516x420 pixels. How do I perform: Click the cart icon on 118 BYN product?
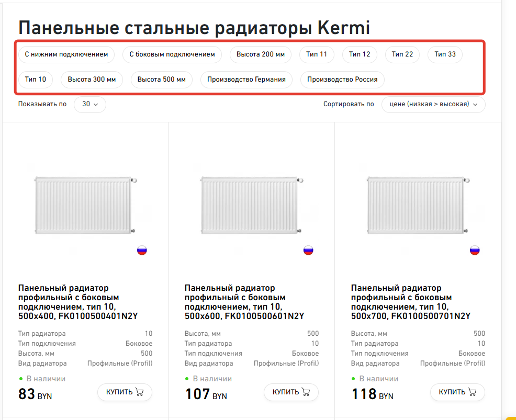point(472,392)
